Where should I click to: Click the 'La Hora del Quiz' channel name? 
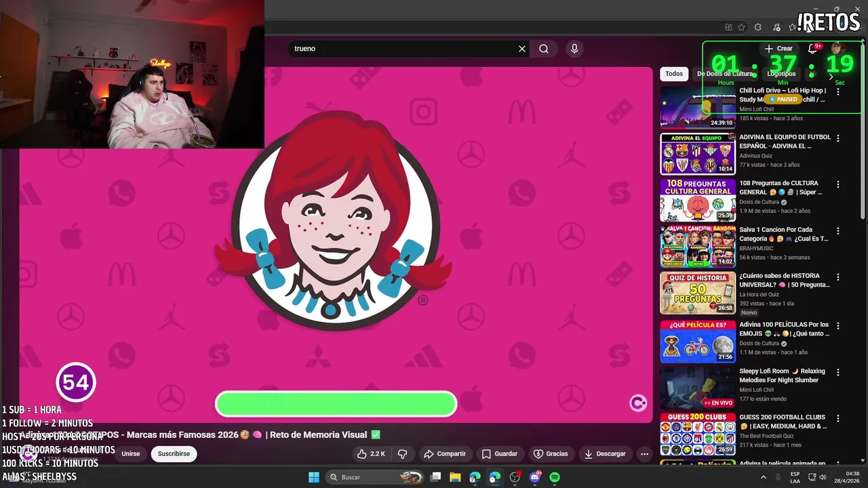pos(760,294)
